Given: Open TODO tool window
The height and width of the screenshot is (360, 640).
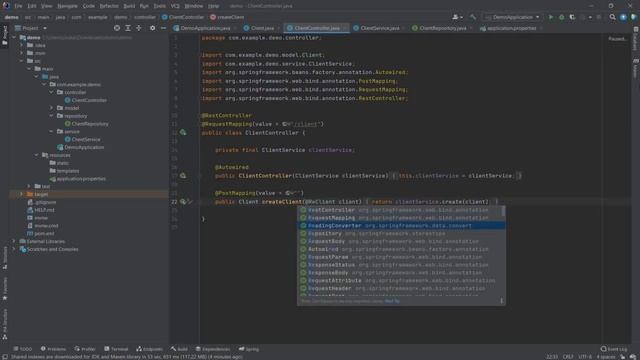Looking at the screenshot, I should [22, 349].
